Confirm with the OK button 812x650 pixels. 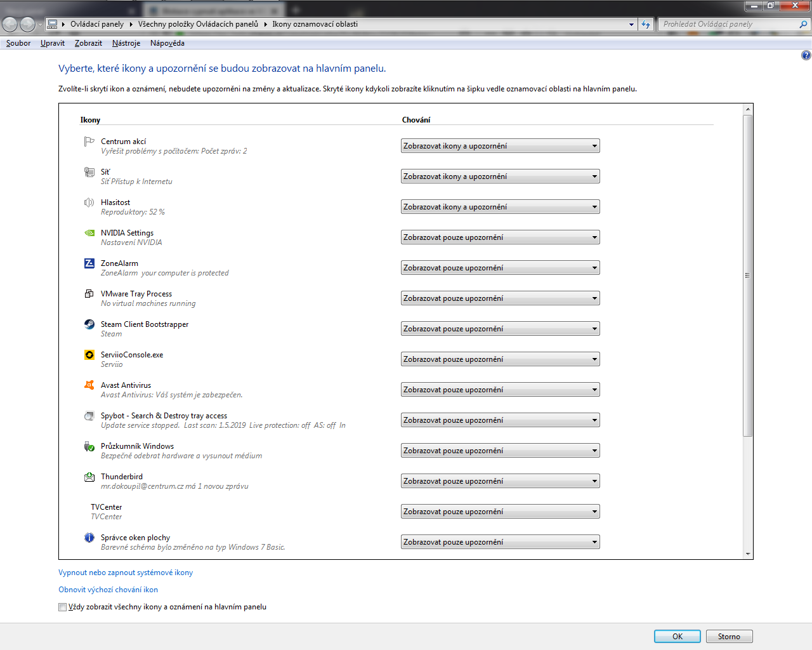tap(678, 637)
